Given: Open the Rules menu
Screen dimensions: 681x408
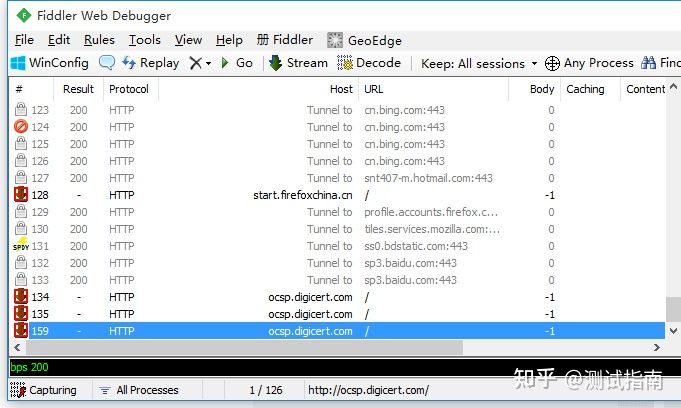Looking at the screenshot, I should 99,40.
